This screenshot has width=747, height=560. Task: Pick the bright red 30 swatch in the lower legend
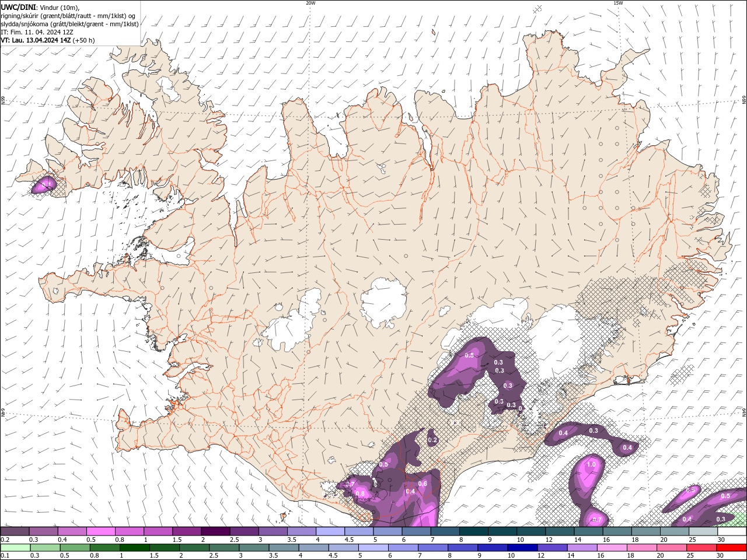click(732, 548)
